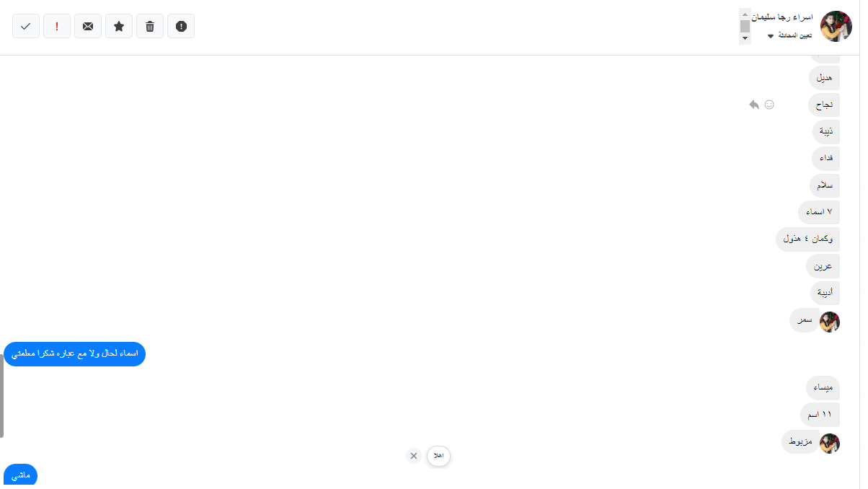This screenshot has height=489, width=868.
Task: Click the sender avatar beside مزبوط message
Action: (x=830, y=443)
